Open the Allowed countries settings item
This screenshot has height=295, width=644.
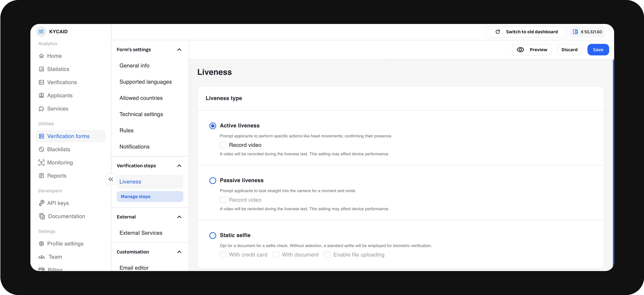pos(141,98)
